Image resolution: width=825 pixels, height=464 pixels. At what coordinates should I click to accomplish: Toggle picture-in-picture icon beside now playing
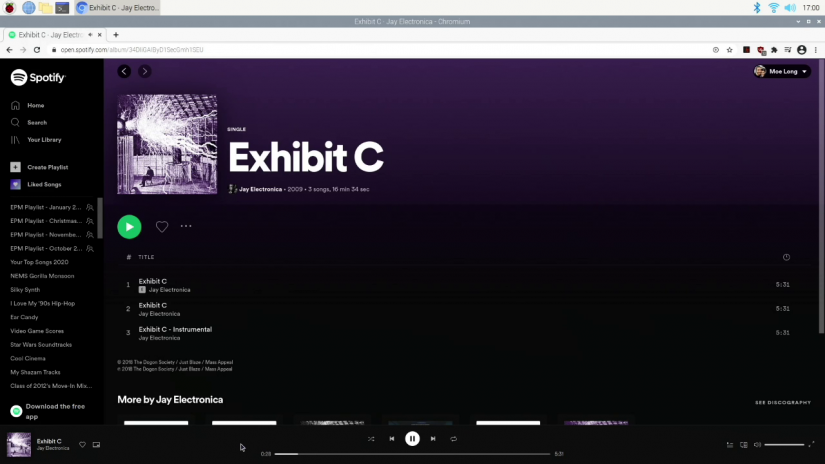pos(96,445)
